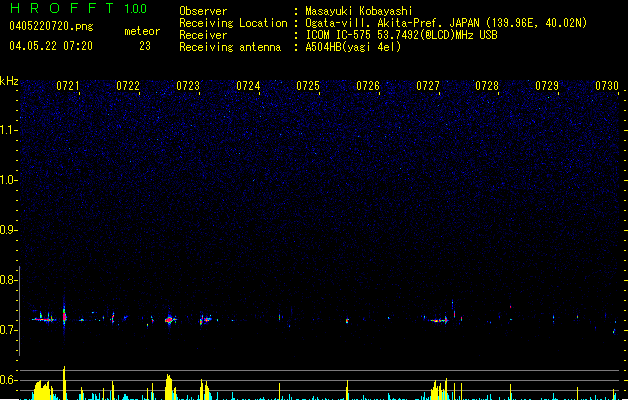This screenshot has width=629, height=400.
Task: Select the Ogata-vill. Akita-Pref. JAPAN location text
Action: [x=446, y=23]
